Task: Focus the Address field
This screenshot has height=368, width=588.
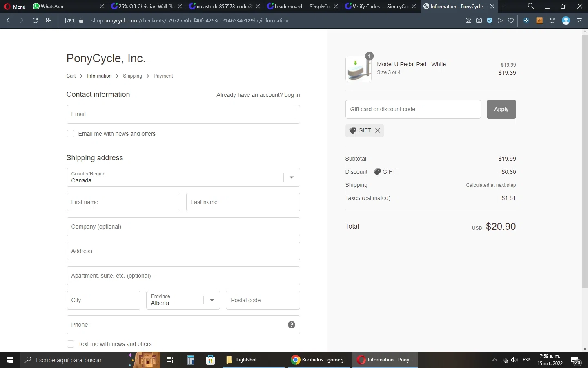Action: point(183,251)
